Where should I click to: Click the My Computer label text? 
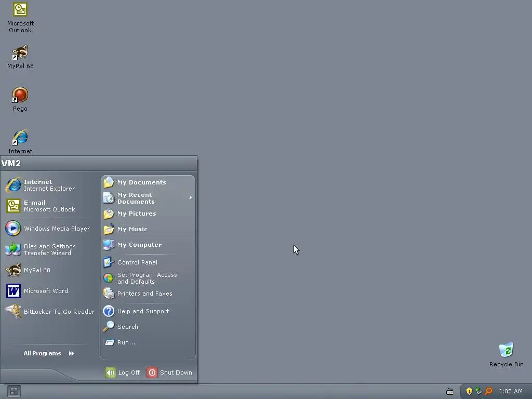139,245
